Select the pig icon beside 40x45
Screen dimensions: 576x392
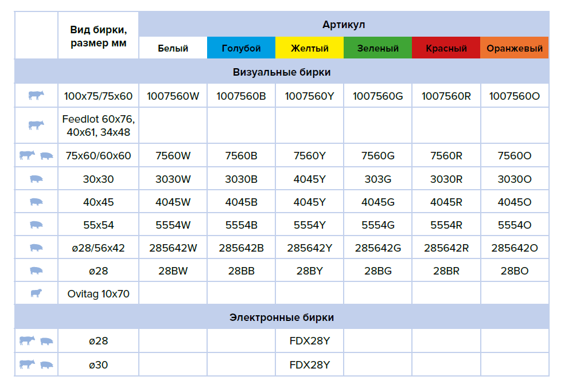click(36, 202)
